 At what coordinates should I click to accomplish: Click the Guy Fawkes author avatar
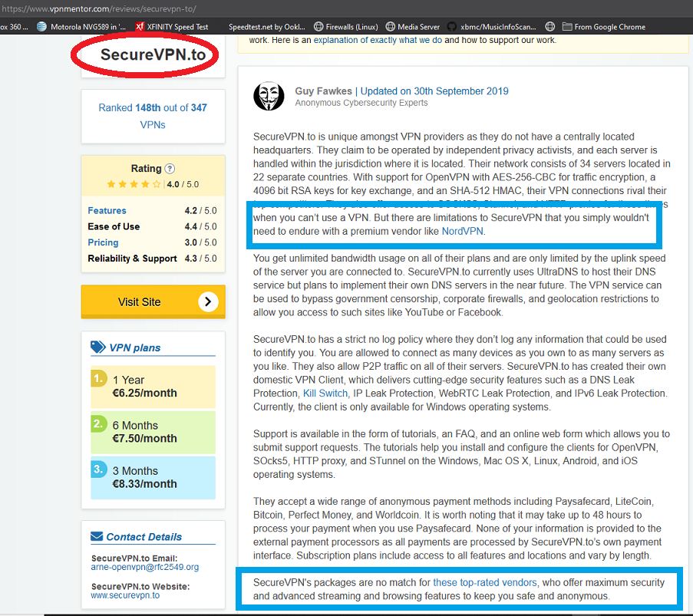point(269,96)
